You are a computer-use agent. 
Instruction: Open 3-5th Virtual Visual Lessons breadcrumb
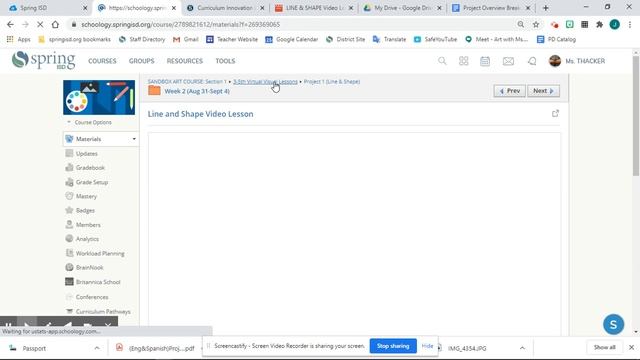pyautogui.click(x=265, y=82)
